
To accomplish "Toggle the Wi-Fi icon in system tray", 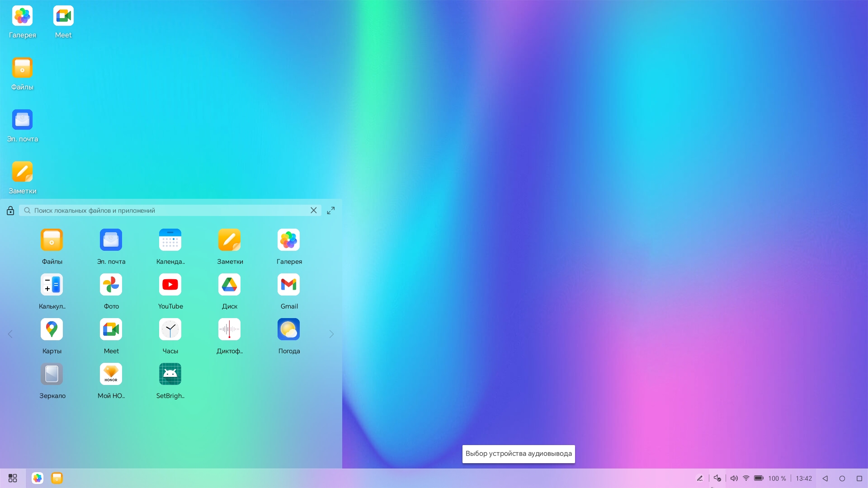I will pyautogui.click(x=746, y=478).
